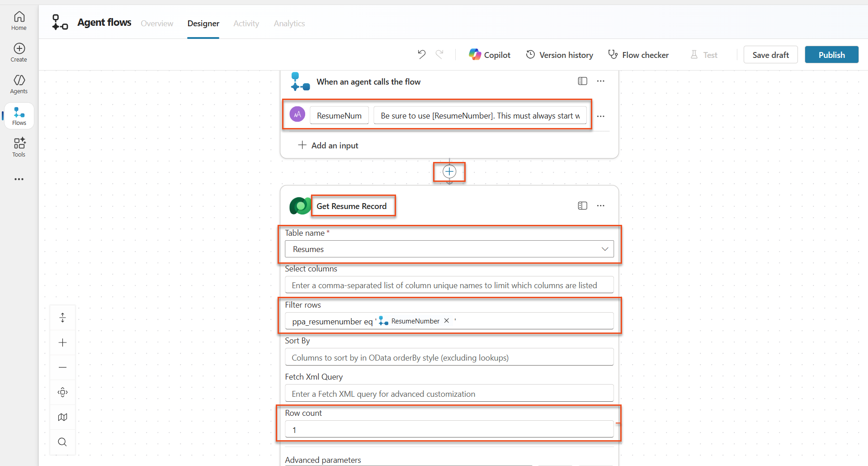Click the Row count input field

449,430
